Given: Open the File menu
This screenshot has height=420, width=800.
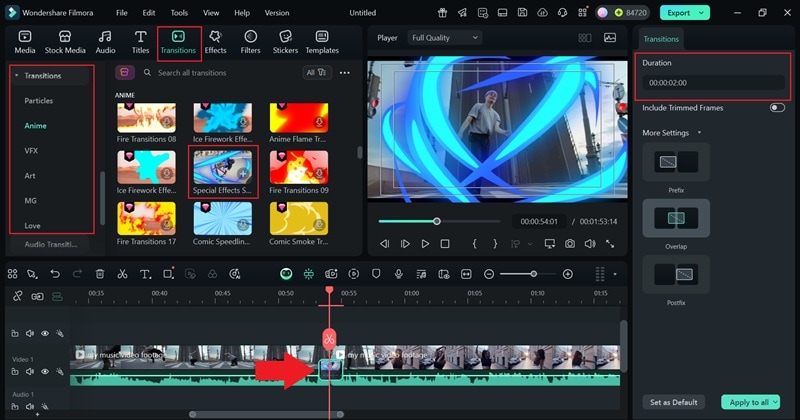Looking at the screenshot, I should pyautogui.click(x=121, y=13).
